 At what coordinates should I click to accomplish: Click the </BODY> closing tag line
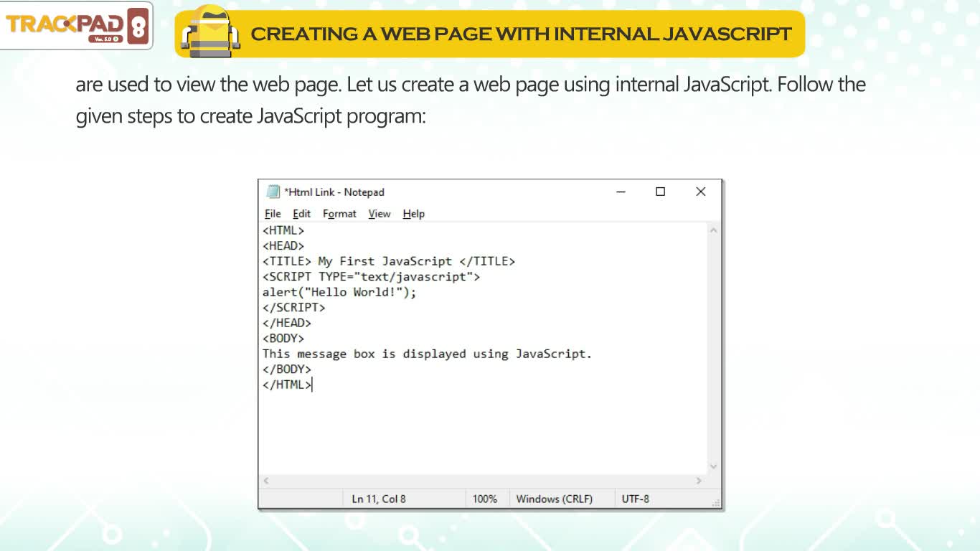[287, 369]
